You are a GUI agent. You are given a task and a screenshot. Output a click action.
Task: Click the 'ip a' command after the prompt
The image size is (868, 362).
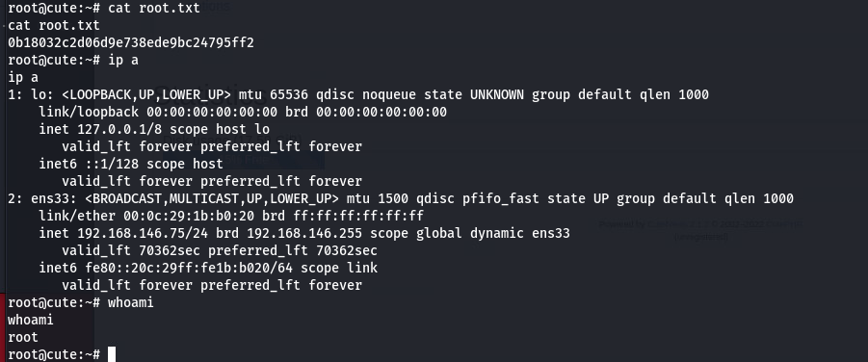coord(123,60)
